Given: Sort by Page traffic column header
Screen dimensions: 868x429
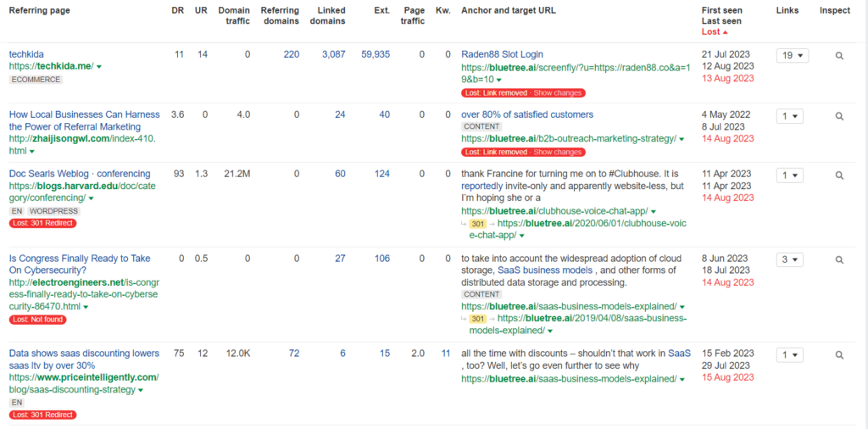Looking at the screenshot, I should [x=414, y=16].
